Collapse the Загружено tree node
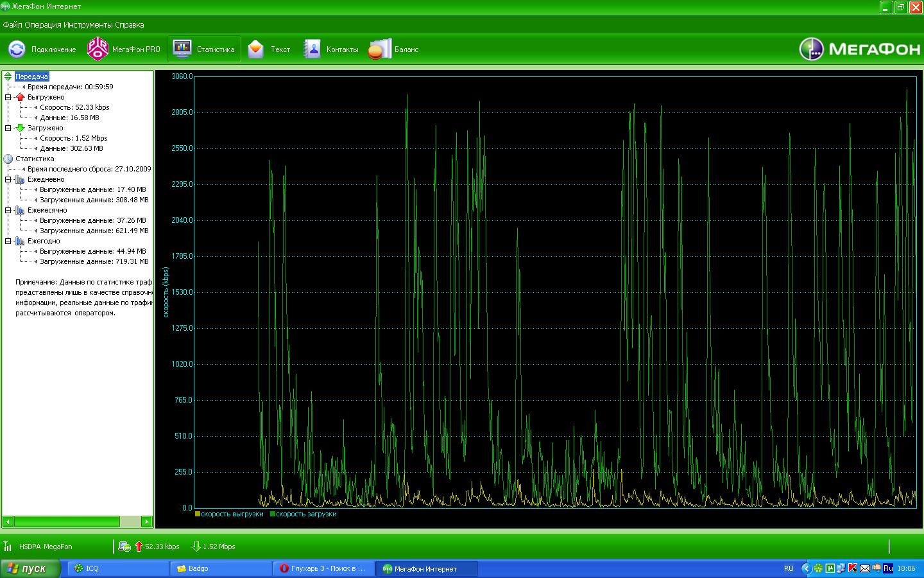Screen dimensions: 924x578 click(x=8, y=128)
